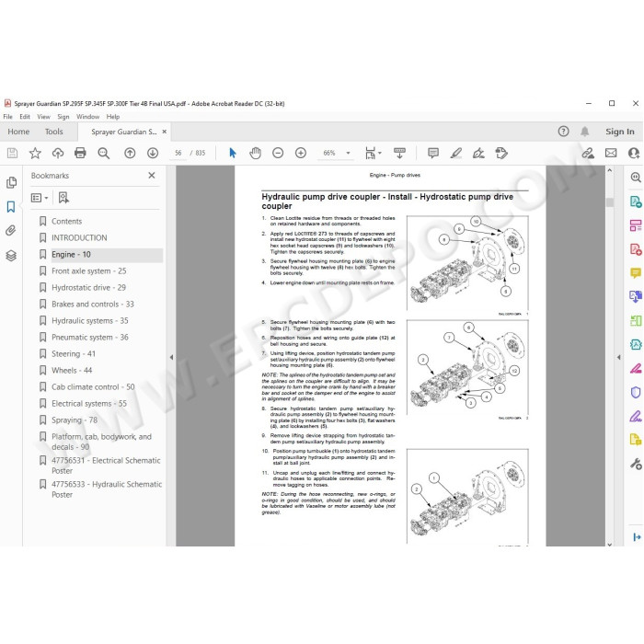The width and height of the screenshot is (644, 644).
Task: Open the View menu
Action: tap(43, 117)
